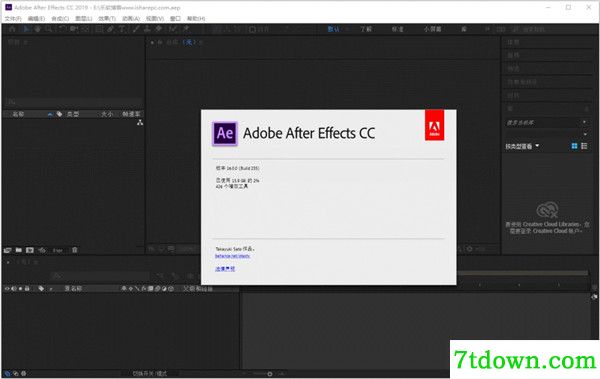Select the Pen tool
600x379 pixels.
(x=111, y=29)
